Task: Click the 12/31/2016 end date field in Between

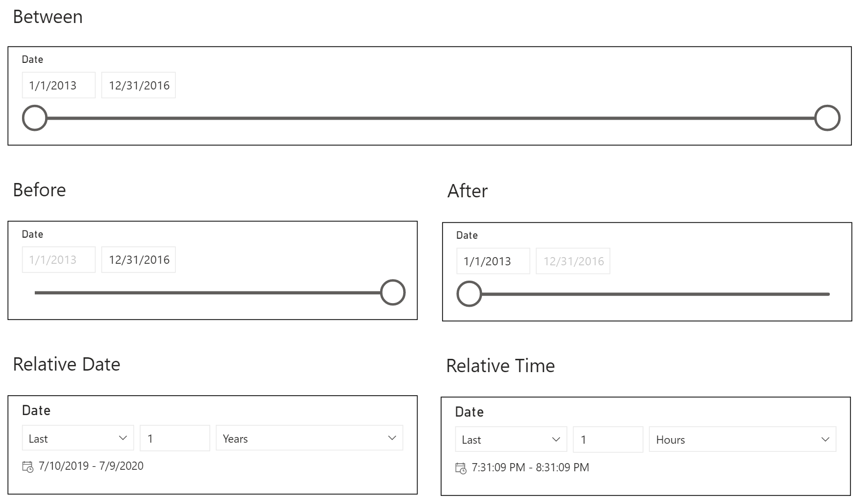Action: [x=138, y=85]
